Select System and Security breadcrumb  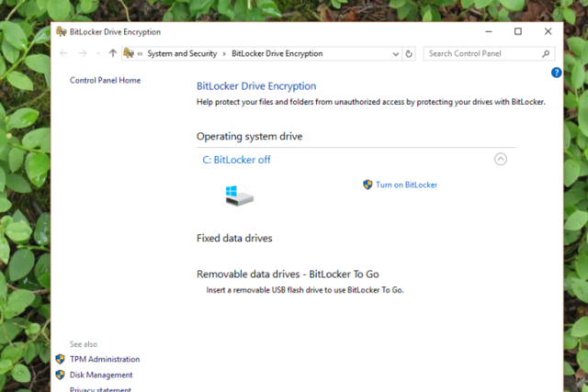(x=182, y=53)
